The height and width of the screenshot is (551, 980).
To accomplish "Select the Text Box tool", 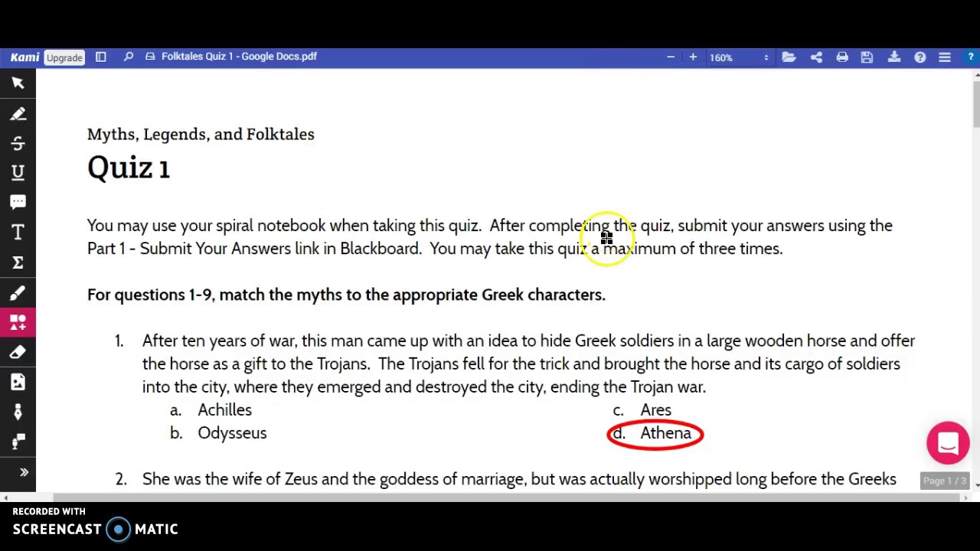I will (18, 232).
